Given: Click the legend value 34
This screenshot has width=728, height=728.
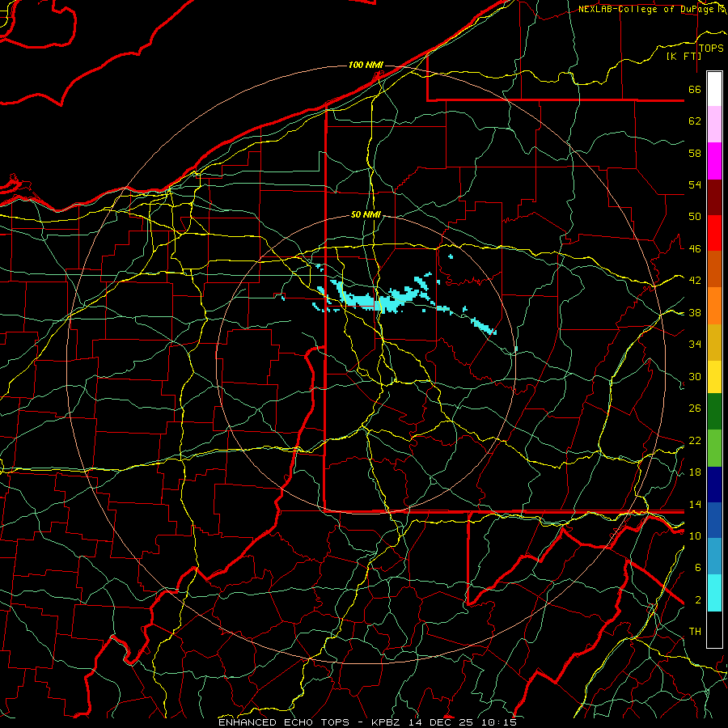Looking at the screenshot, I should tap(695, 344).
